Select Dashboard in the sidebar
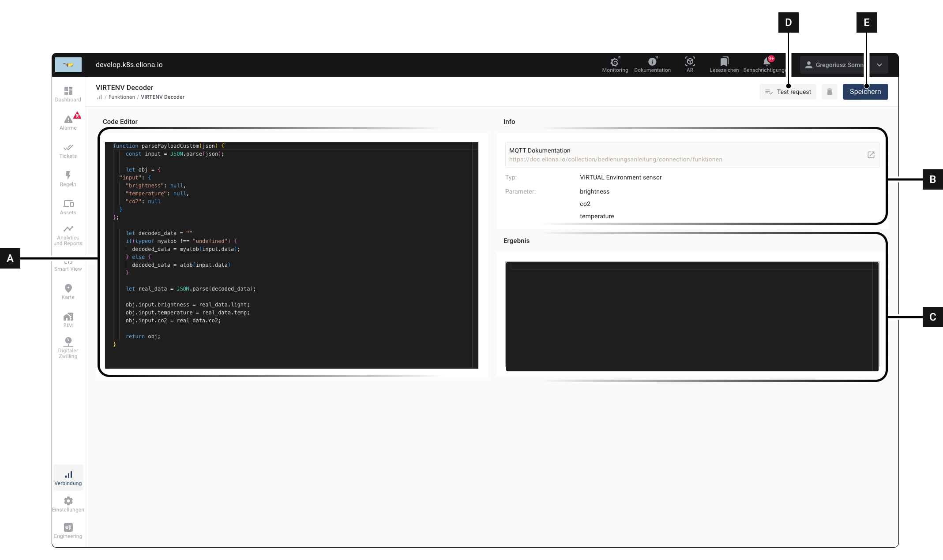Viewport: 943px width, 560px height. point(68,93)
